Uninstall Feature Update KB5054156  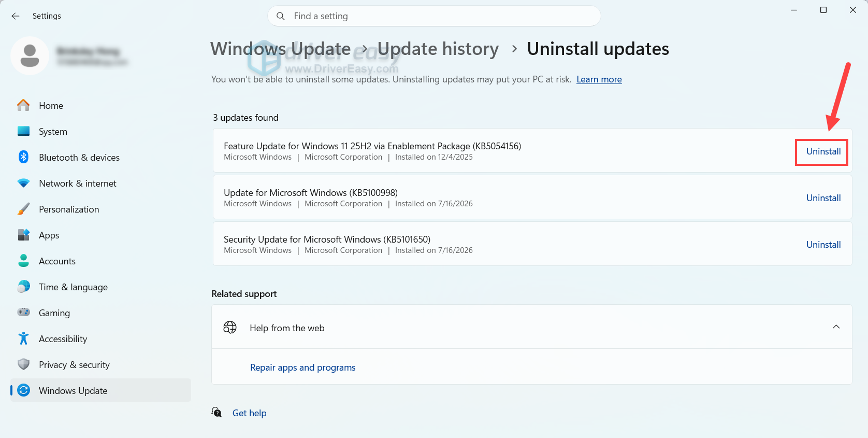(x=823, y=151)
